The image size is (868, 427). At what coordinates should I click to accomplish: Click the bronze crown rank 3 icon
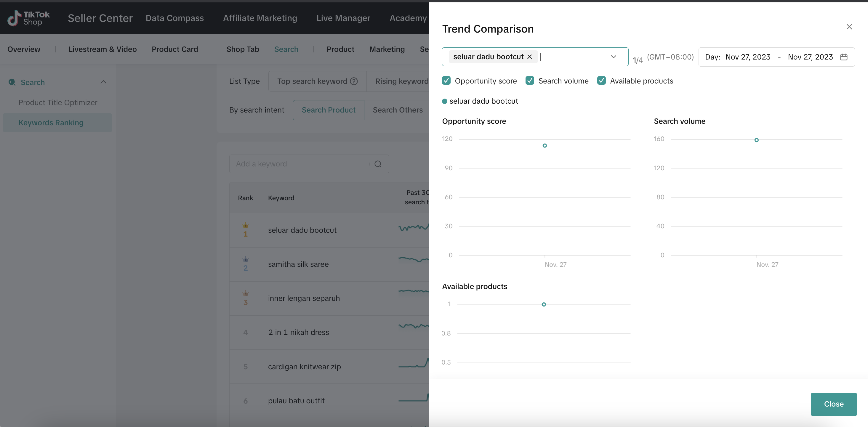click(x=245, y=293)
